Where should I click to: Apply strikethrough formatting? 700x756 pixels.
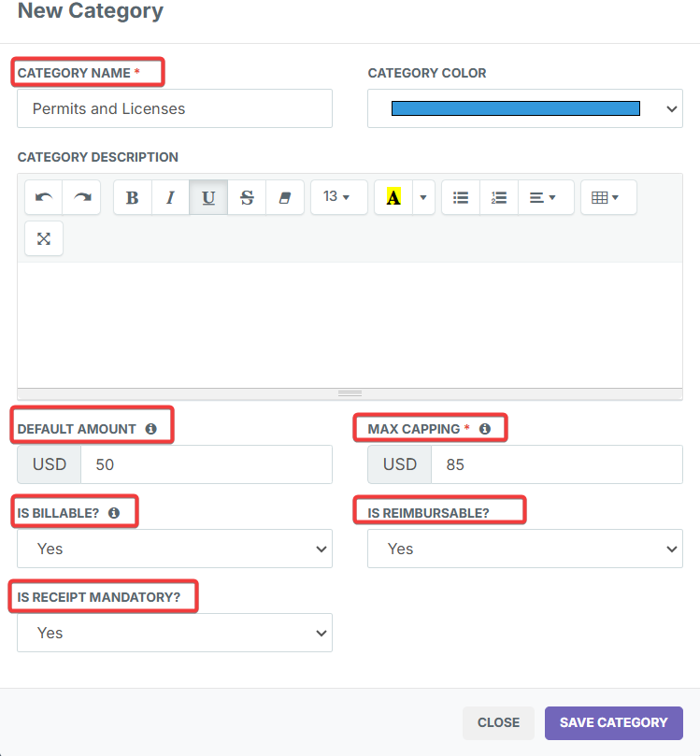pos(247,197)
